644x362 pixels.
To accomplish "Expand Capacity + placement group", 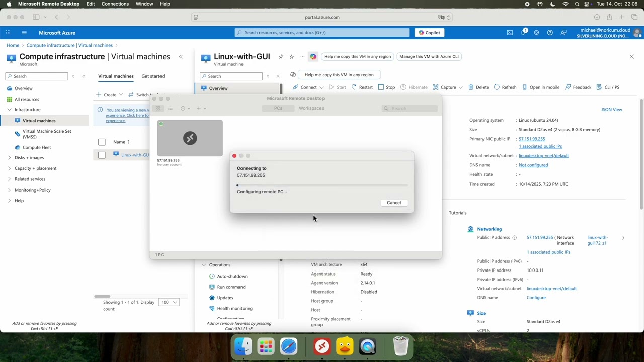I will [x=9, y=168].
